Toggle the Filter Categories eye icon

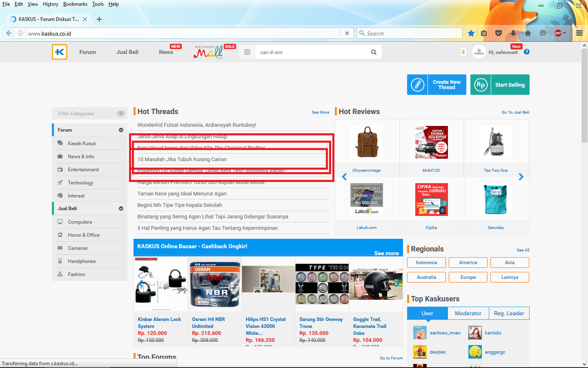pyautogui.click(x=121, y=114)
